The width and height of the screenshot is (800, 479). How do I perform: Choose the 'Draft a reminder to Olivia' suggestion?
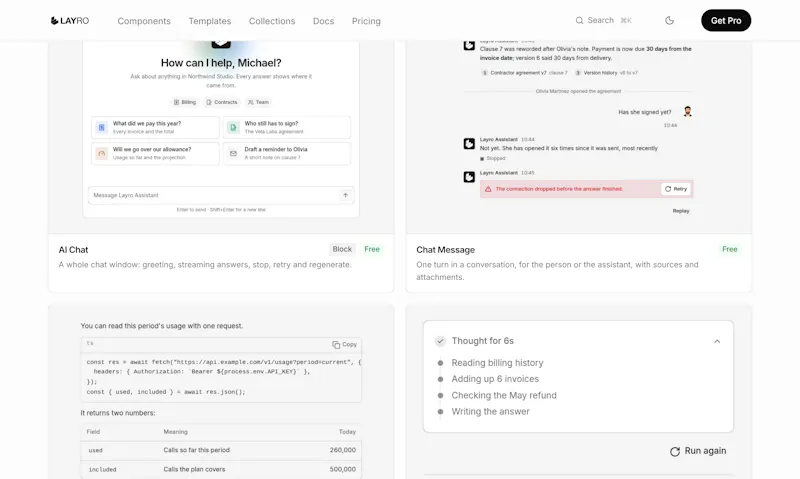pos(287,154)
